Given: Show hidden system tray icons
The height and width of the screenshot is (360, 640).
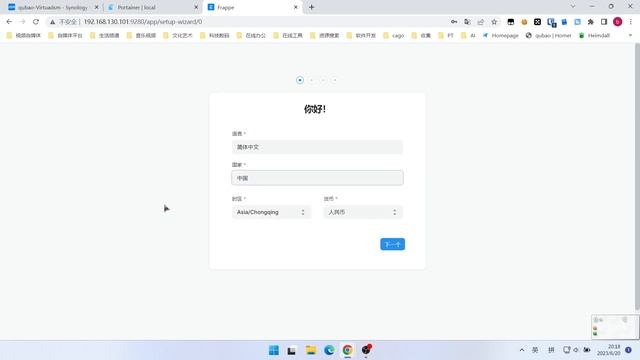Looking at the screenshot, I should [x=522, y=350].
